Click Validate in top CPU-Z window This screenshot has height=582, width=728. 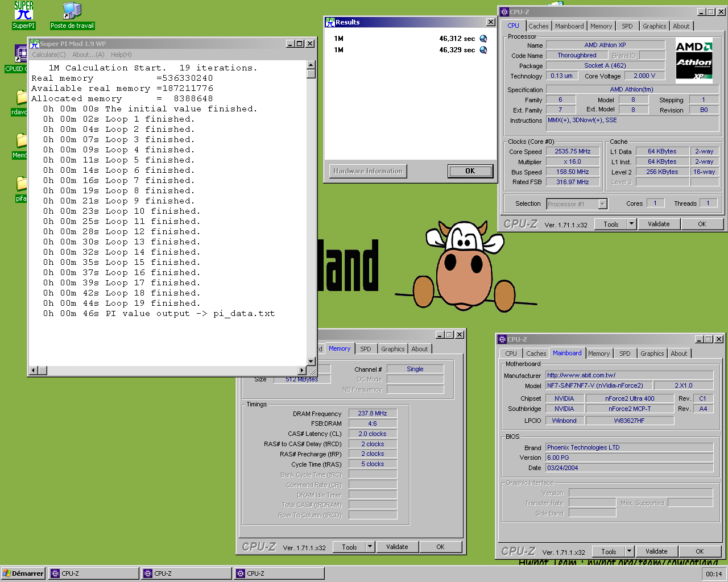[659, 224]
